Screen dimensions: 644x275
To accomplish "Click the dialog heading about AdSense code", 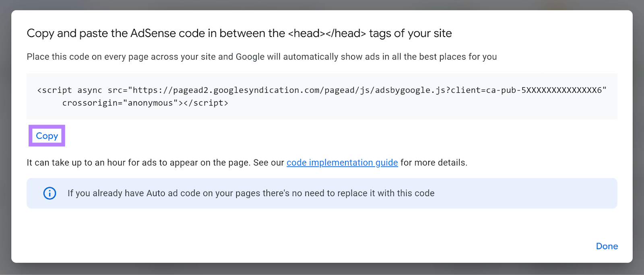I will [x=239, y=33].
